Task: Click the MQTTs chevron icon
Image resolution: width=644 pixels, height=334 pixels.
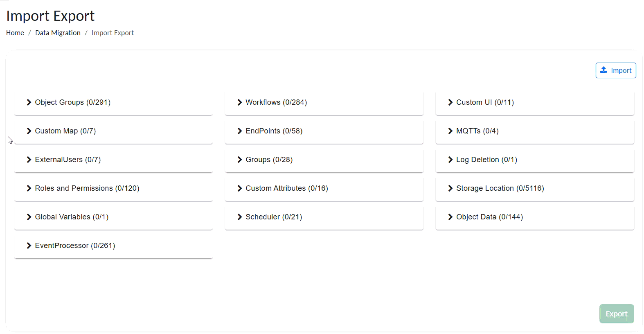Action: click(450, 131)
